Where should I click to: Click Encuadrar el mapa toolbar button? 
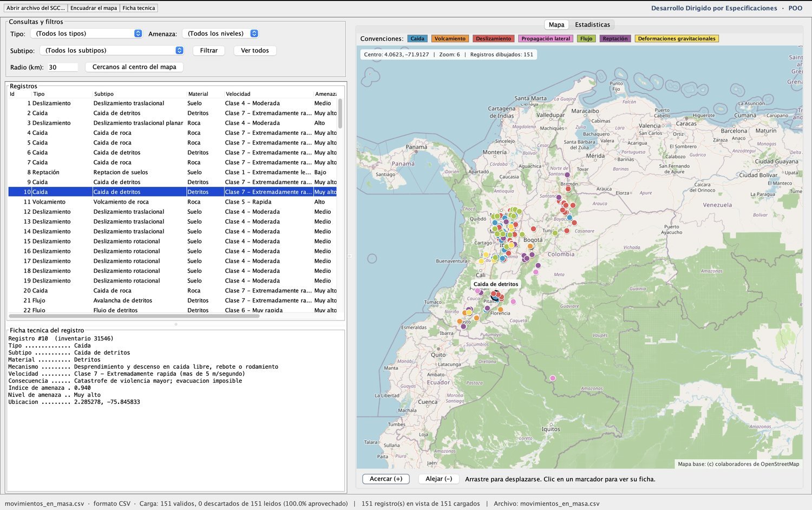pyautogui.click(x=94, y=8)
